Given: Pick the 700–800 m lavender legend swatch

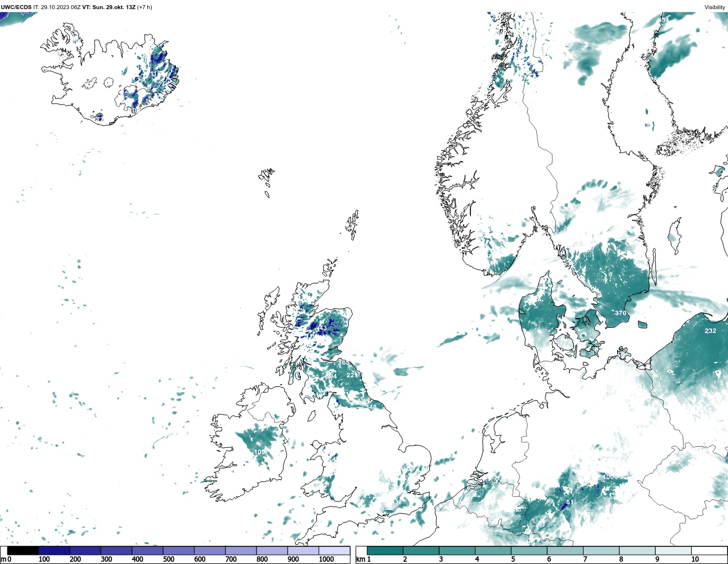Looking at the screenshot, I should 241,550.
